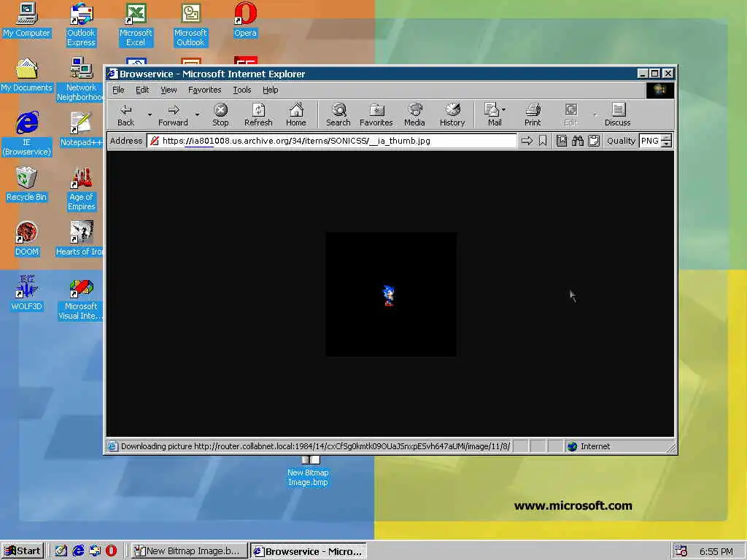Click the 6:55 PM clock
Screen dimensions: 747x560
(x=716, y=551)
